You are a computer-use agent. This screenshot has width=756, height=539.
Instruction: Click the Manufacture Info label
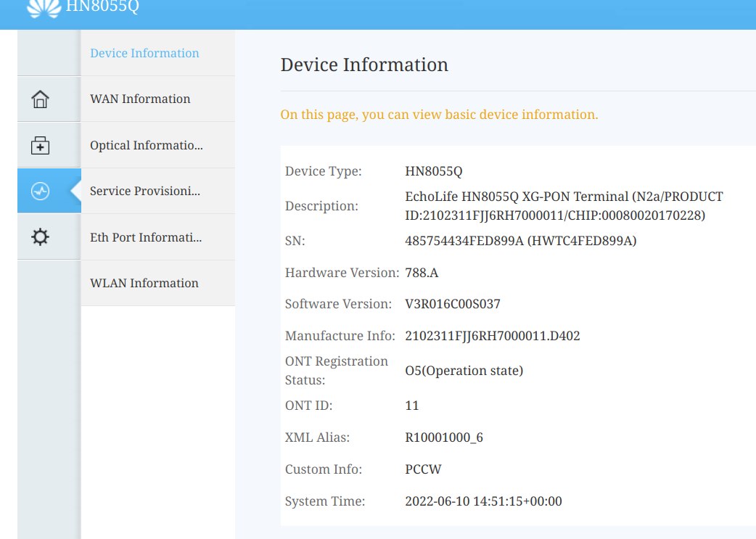(x=340, y=336)
